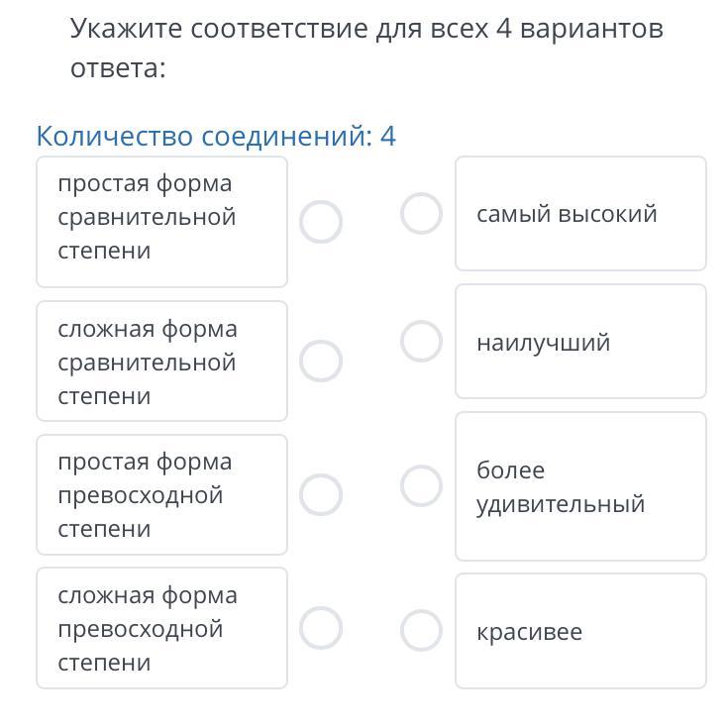Click the 'сложная форма сравнительной степени' box
Screen dimensions: 728x728
click(162, 362)
